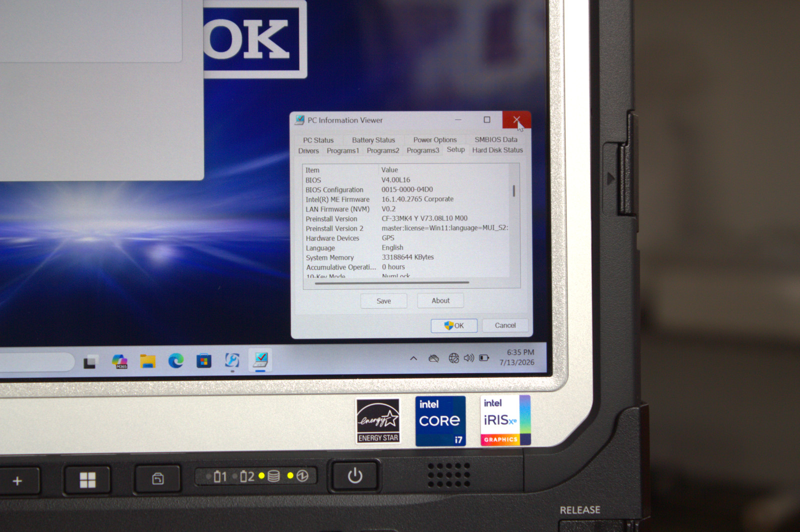Switch to the Programs2 tab
This screenshot has width=800, height=532.
(x=383, y=150)
